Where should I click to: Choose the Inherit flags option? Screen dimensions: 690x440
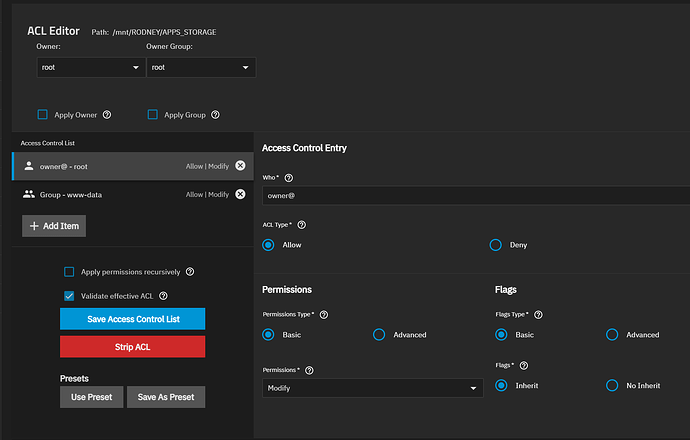(x=501, y=385)
